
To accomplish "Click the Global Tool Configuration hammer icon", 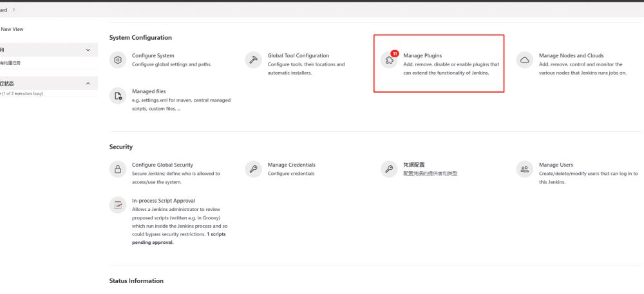I will coord(253,60).
